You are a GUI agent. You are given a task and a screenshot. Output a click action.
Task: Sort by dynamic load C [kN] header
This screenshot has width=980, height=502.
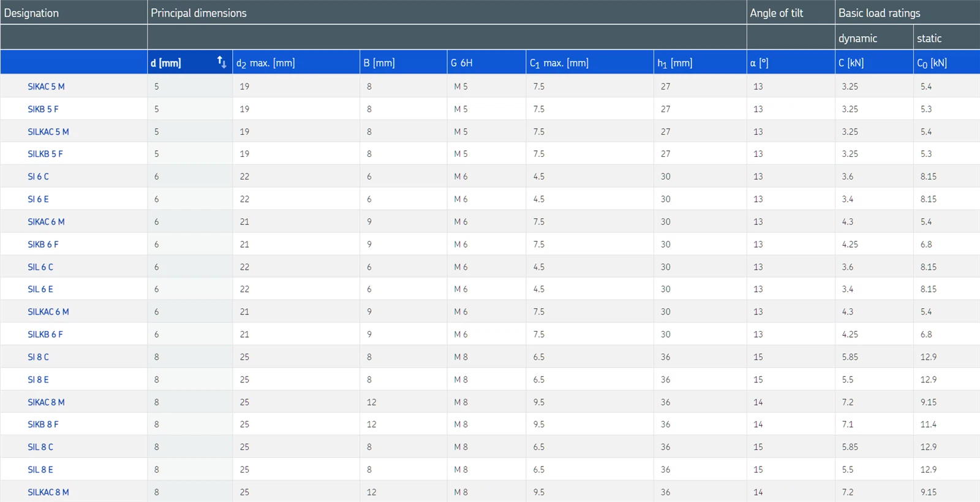(851, 63)
